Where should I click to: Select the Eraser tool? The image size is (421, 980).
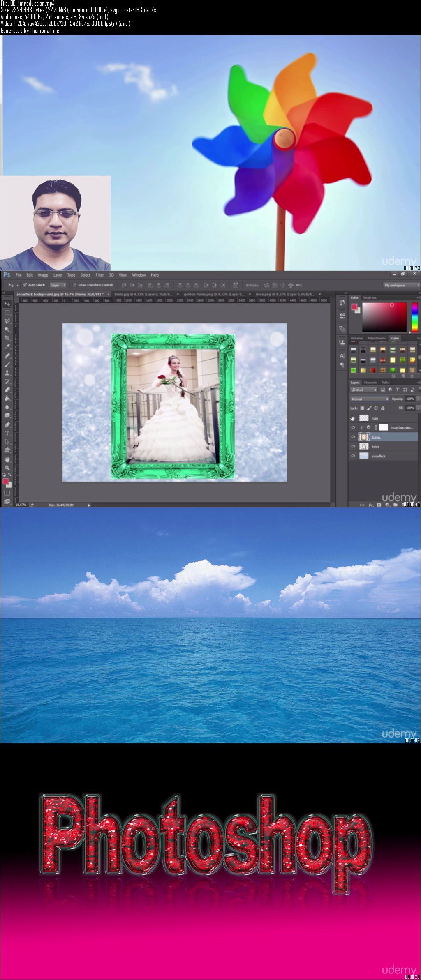7,390
